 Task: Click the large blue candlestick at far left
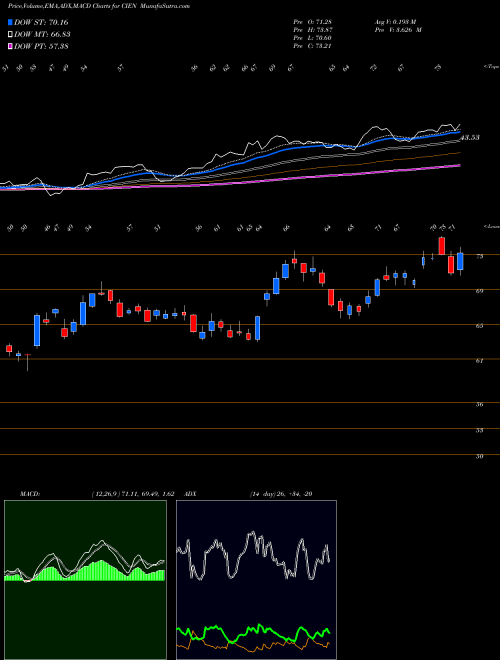(37, 330)
